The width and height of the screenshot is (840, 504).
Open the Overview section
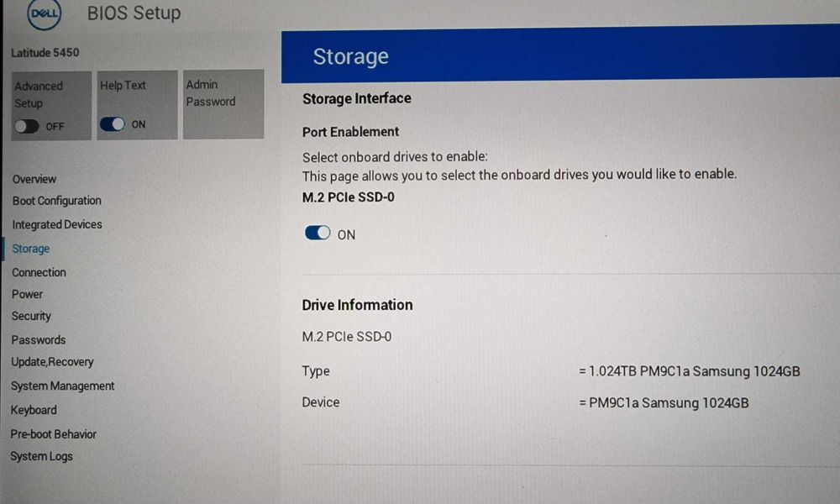[34, 179]
